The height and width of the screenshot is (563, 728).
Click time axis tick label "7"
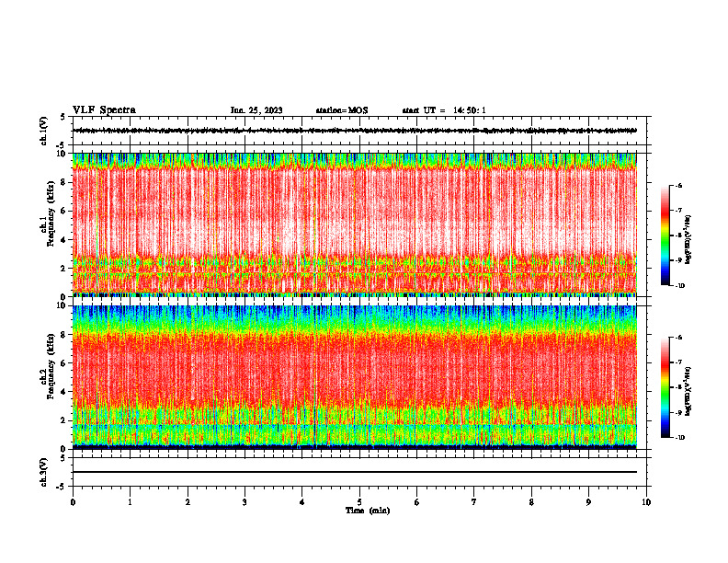tap(474, 502)
